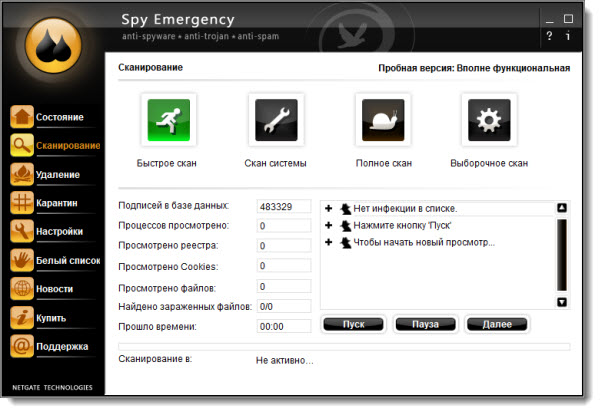600x413 pixels.
Task: Expand the Нет инфекции в списке row
Action: click(328, 209)
